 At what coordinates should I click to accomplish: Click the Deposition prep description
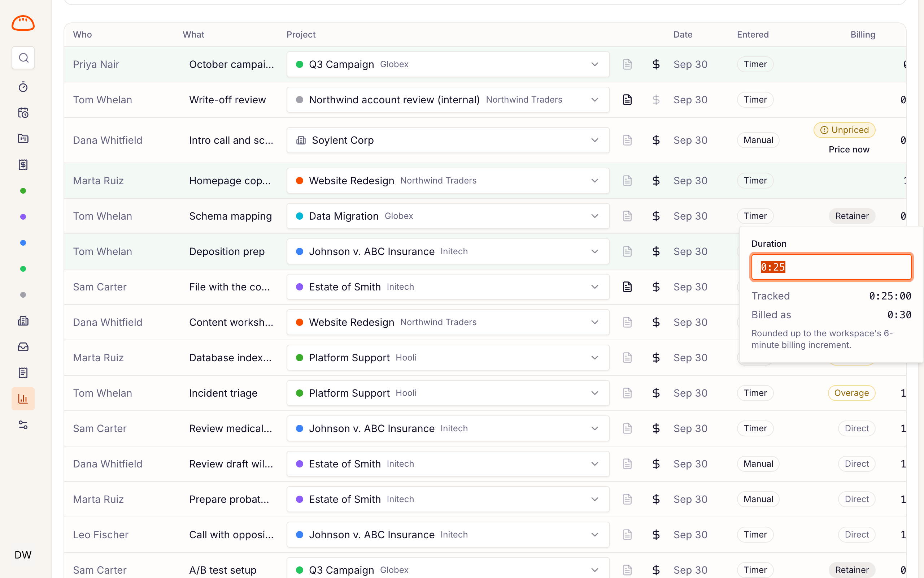pos(227,251)
